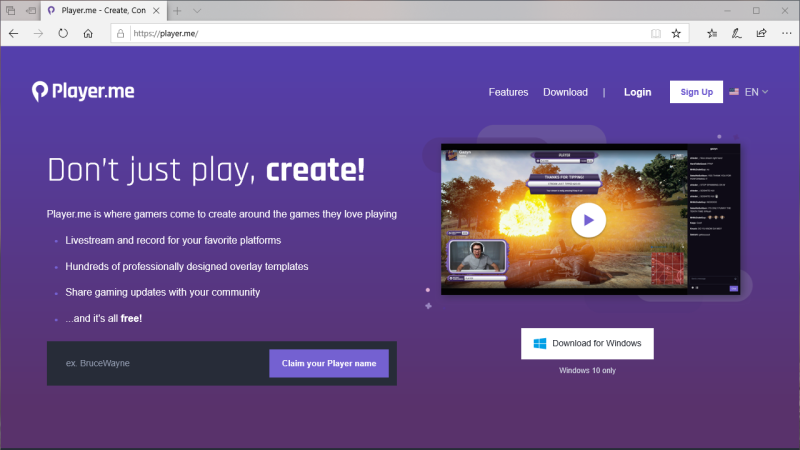Image resolution: width=800 pixels, height=450 pixels.
Task: Click the ex. BruceWayne name field
Action: [x=158, y=363]
